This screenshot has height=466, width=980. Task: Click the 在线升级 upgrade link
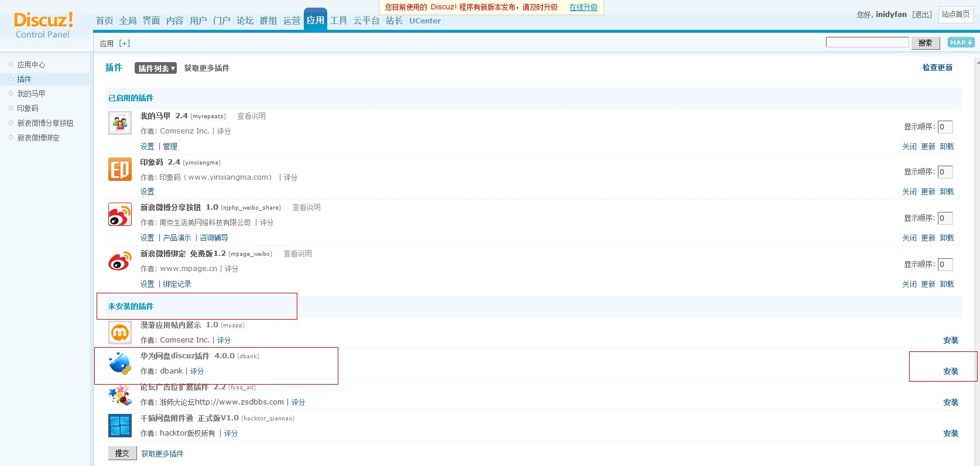(584, 8)
